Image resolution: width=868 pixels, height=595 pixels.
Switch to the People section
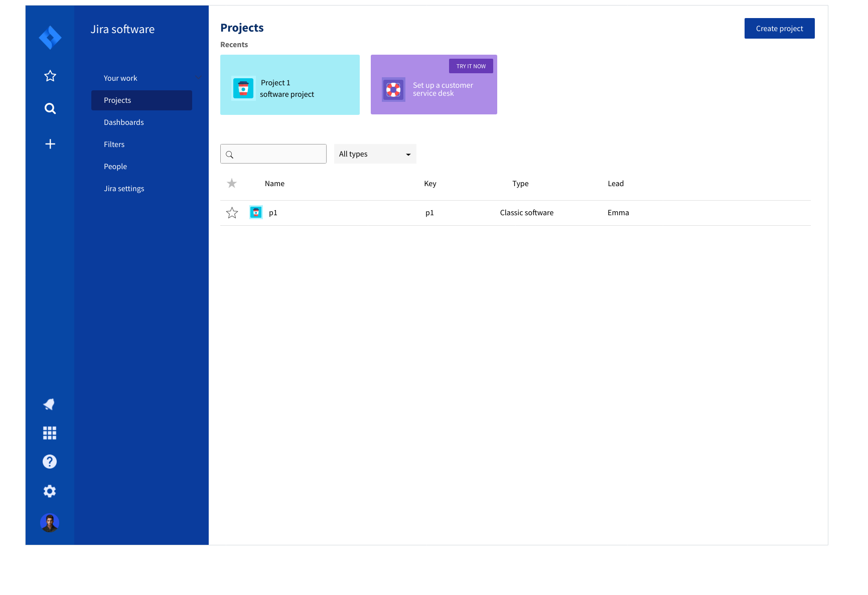(x=115, y=166)
